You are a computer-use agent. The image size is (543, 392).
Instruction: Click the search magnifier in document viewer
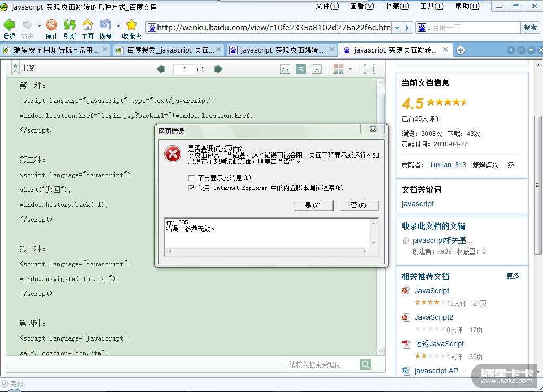coord(365,364)
